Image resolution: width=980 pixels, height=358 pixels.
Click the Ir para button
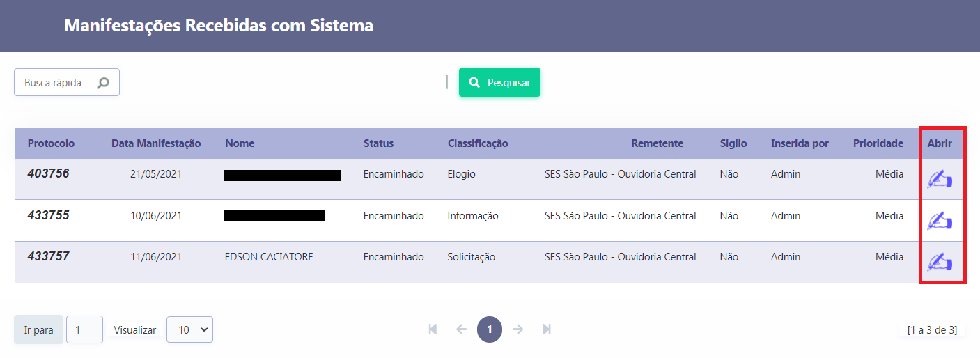pyautogui.click(x=38, y=329)
